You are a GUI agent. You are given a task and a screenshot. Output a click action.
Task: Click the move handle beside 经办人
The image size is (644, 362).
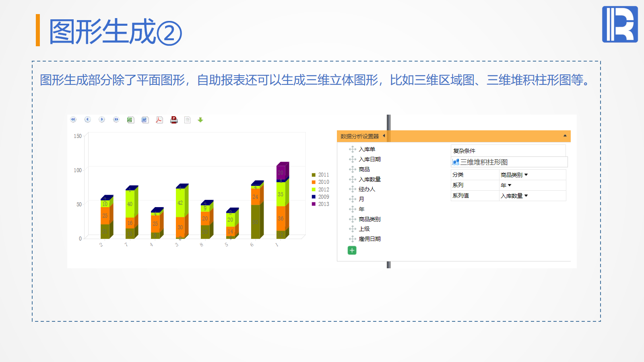353,189
